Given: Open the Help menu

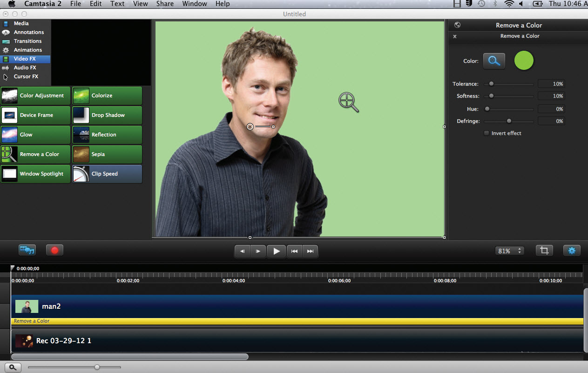Looking at the screenshot, I should pyautogui.click(x=223, y=4).
